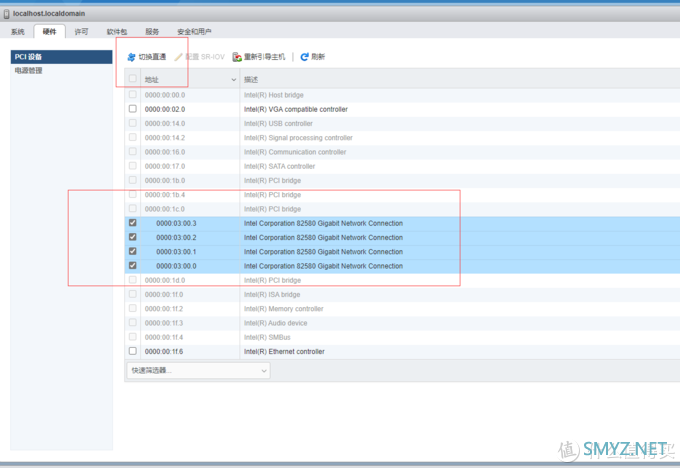
Task: Click address 0000:00:1c.0
Action: coord(165,209)
